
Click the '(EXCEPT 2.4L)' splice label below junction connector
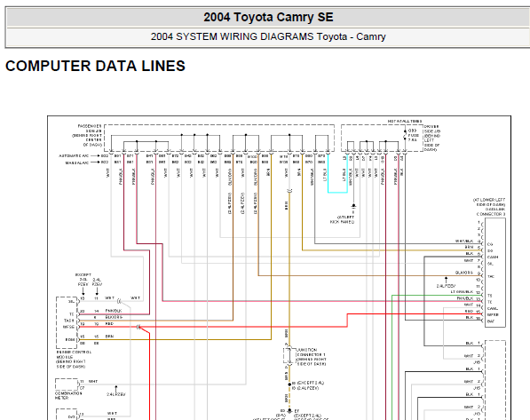(311, 383)
